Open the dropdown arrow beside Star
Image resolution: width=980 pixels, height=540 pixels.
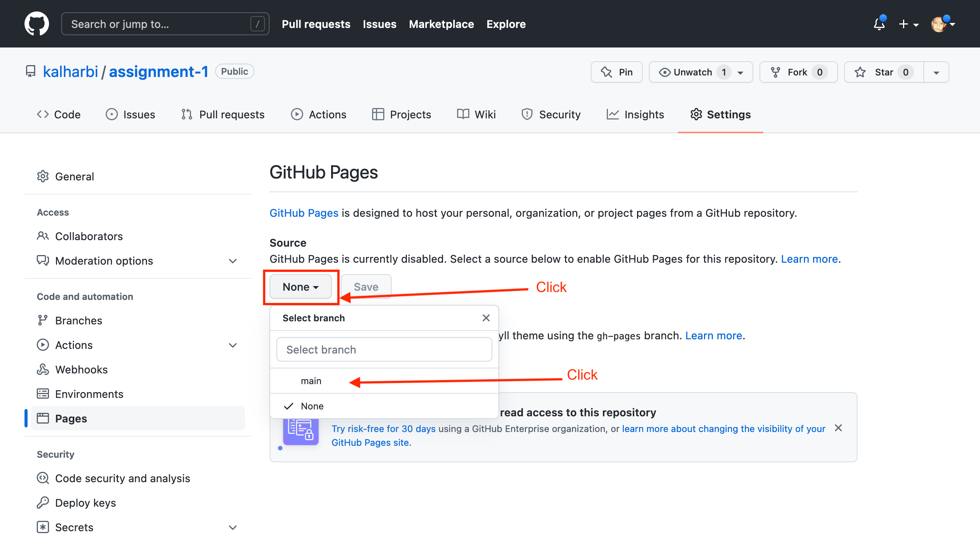click(936, 72)
